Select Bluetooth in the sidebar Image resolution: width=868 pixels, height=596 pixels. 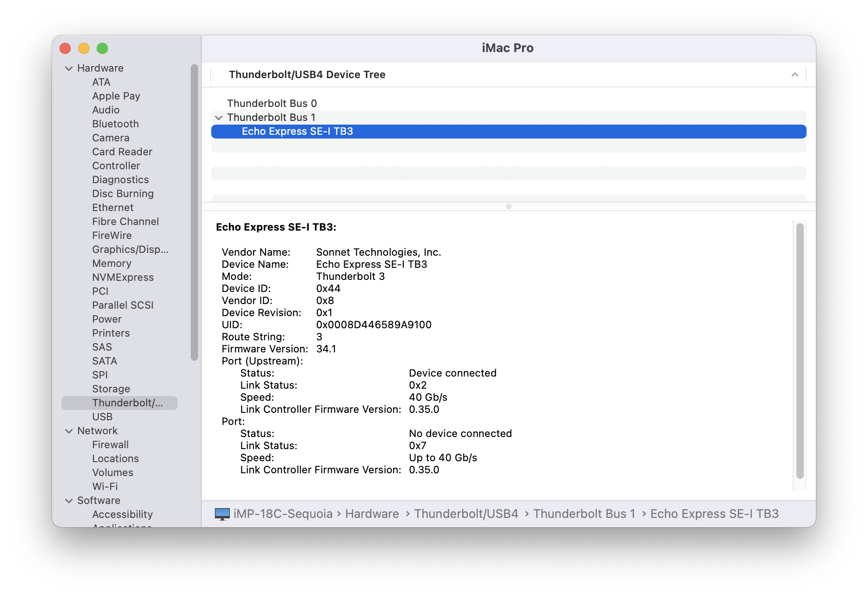coord(115,124)
